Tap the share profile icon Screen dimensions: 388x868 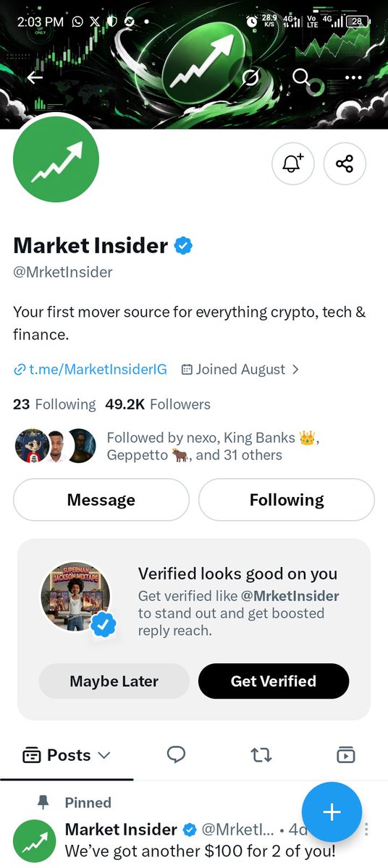(x=345, y=163)
